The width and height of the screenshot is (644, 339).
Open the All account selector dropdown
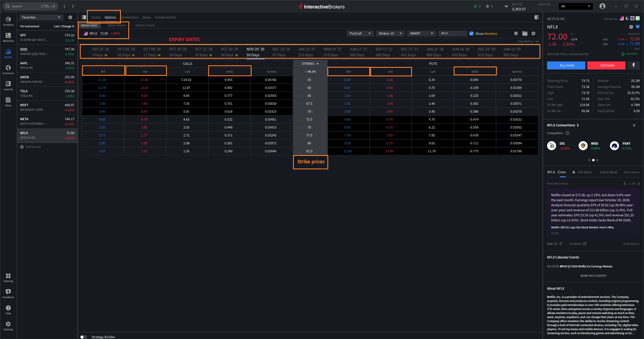576,6
